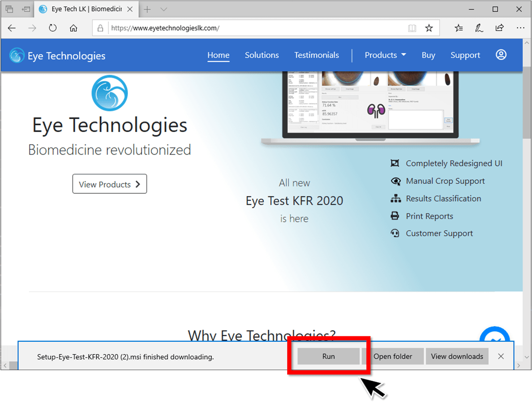The height and width of the screenshot is (408, 532).
Task: Open the Support nav item
Action: (x=465, y=55)
